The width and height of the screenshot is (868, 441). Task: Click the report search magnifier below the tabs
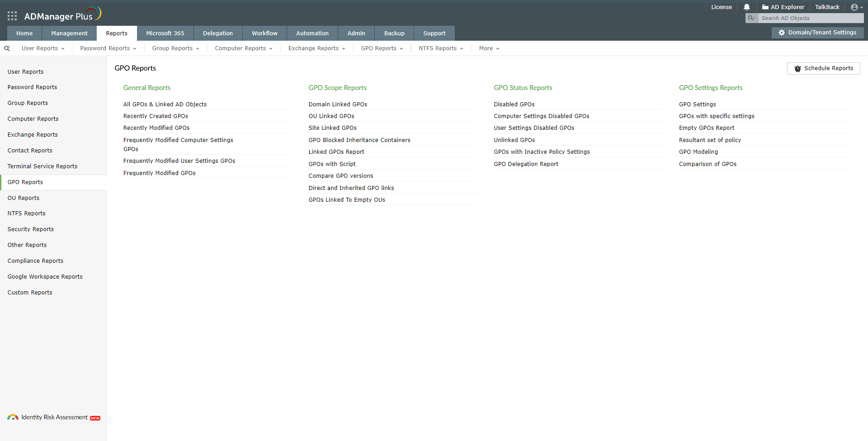click(7, 48)
